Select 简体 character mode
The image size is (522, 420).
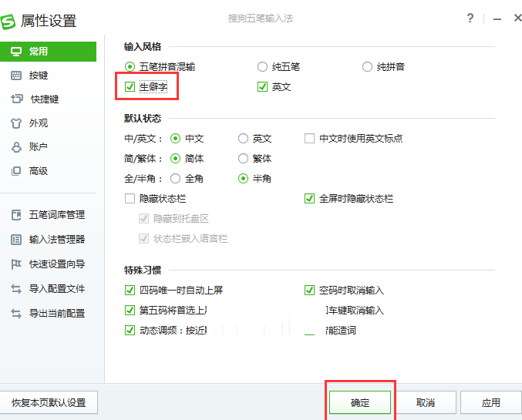coord(176,159)
